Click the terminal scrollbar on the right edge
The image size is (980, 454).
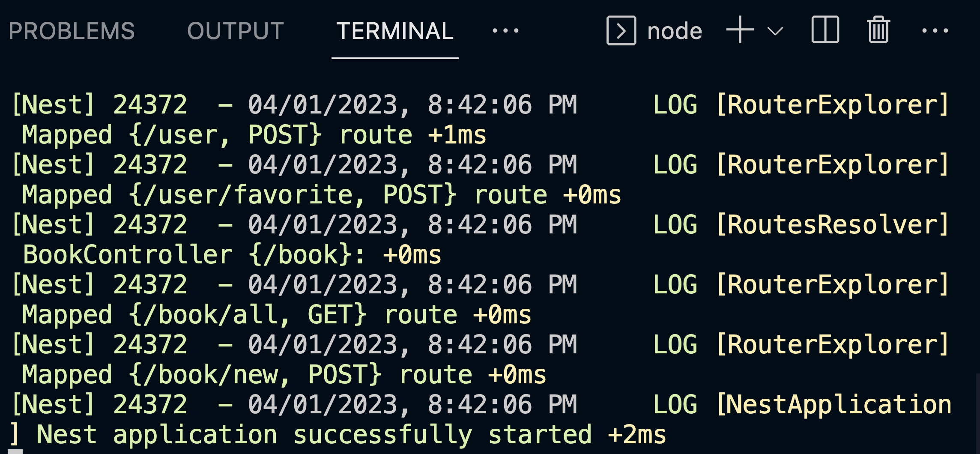coord(977,413)
